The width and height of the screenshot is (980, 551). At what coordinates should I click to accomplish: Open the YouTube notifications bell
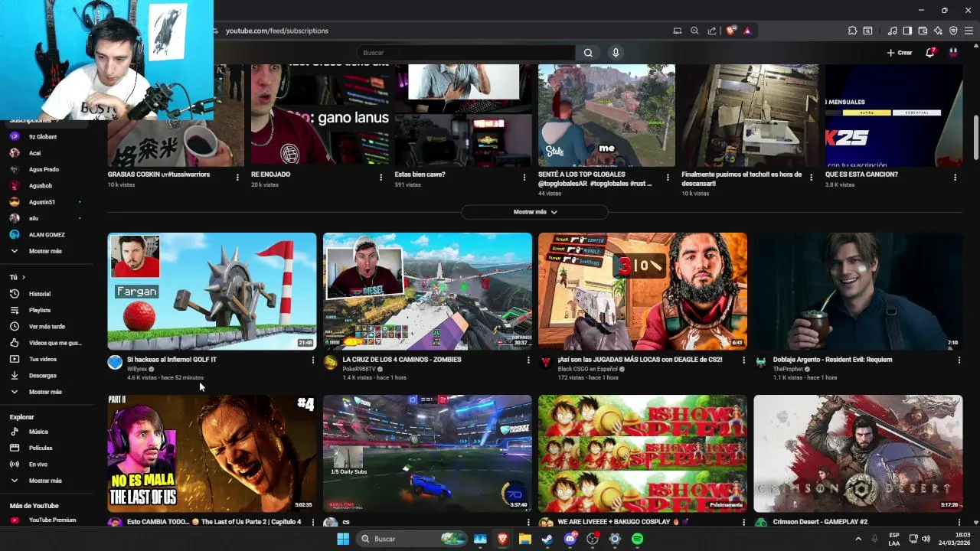(x=930, y=53)
